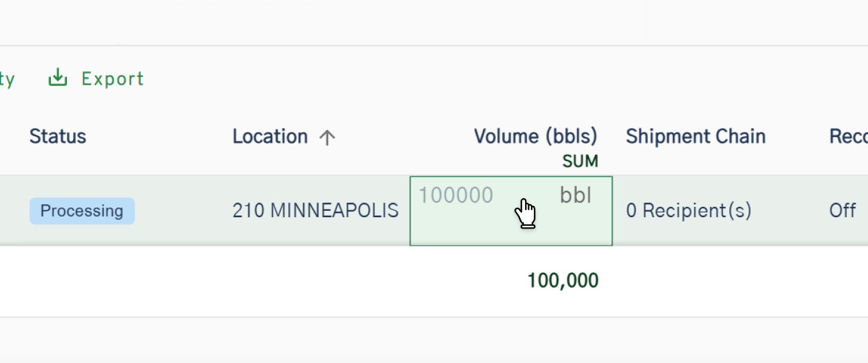Open the 0 Recipient(s) shipment chain link
This screenshot has width=868, height=363.
point(689,211)
